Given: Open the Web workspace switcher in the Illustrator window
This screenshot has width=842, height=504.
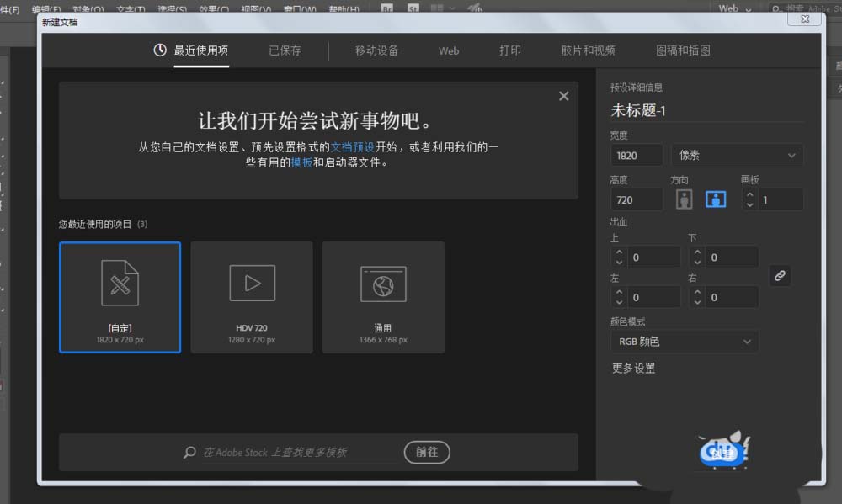Looking at the screenshot, I should point(734,8).
